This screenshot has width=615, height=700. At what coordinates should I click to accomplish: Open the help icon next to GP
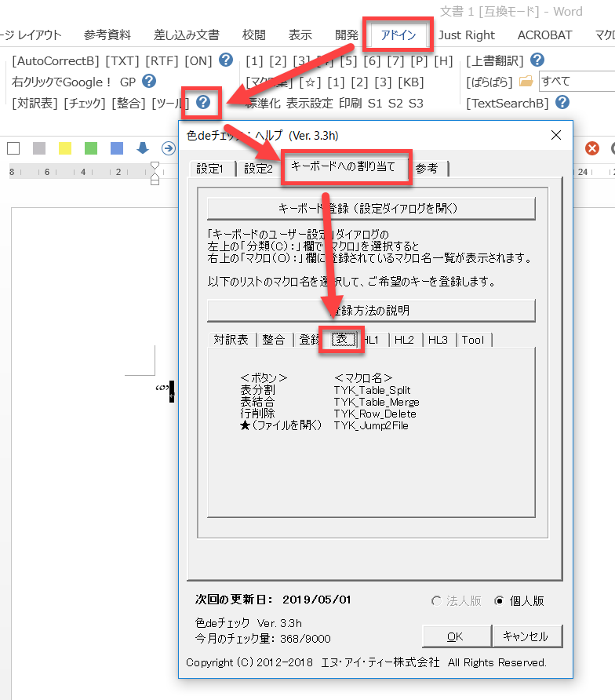tap(148, 81)
